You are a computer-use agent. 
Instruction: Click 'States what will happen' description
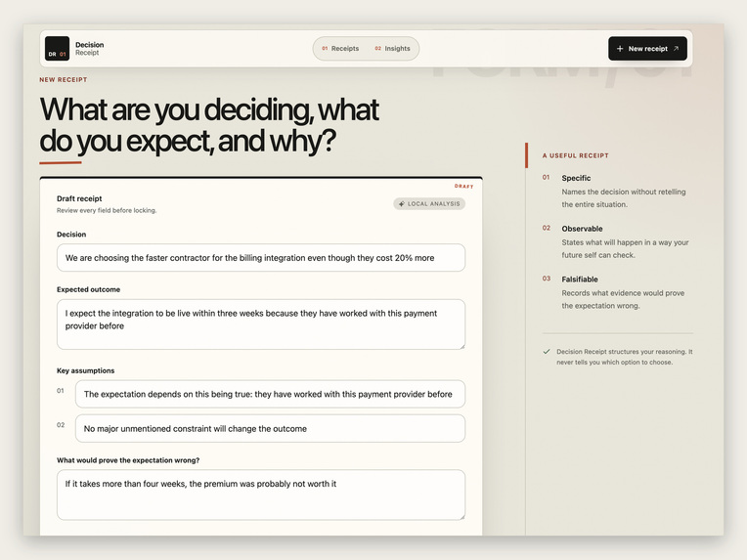tap(625, 248)
